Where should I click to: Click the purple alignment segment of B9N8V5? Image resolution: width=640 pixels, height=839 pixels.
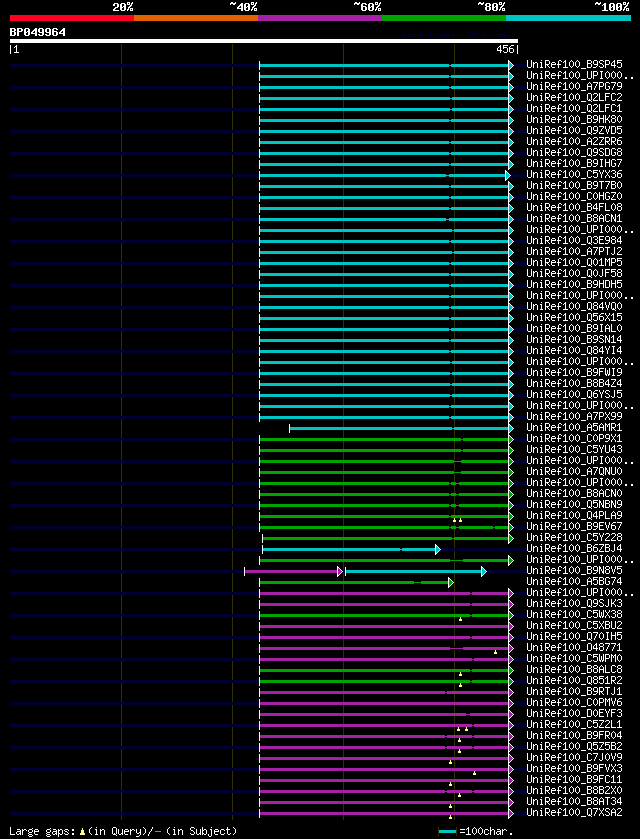point(292,571)
